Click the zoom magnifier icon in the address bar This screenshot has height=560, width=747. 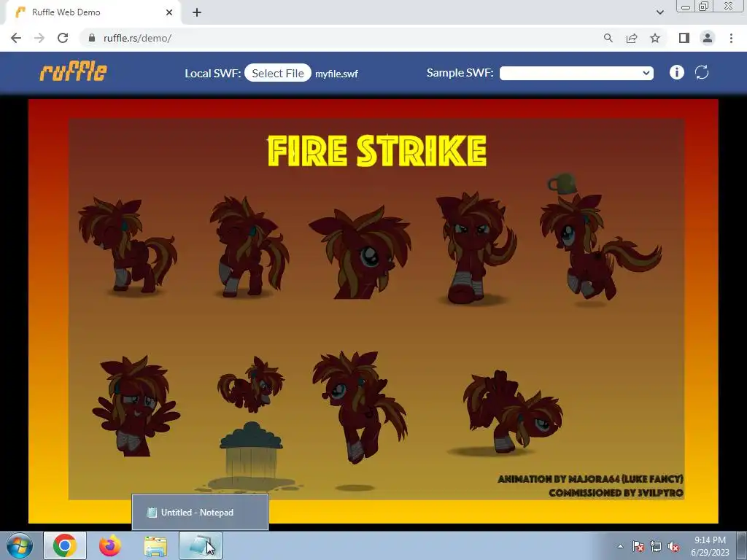(x=608, y=38)
